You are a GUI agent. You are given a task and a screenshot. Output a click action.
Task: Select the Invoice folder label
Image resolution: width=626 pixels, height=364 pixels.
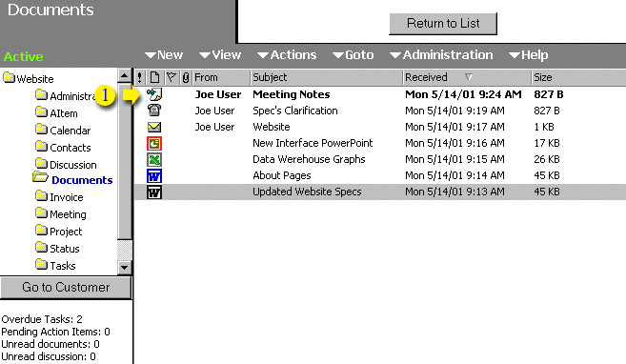point(67,197)
